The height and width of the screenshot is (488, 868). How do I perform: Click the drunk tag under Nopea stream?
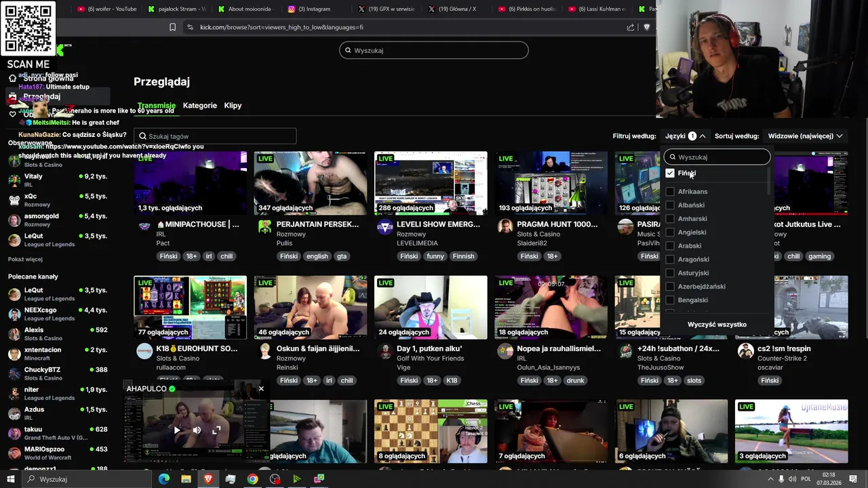(x=575, y=380)
